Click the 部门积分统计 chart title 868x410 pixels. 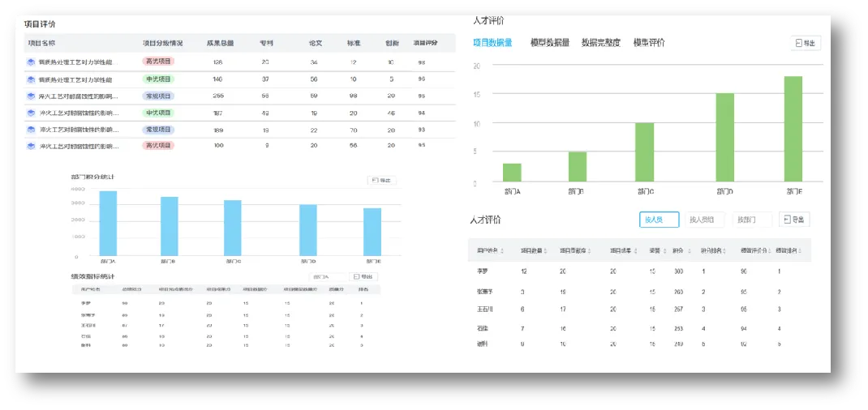(x=92, y=177)
